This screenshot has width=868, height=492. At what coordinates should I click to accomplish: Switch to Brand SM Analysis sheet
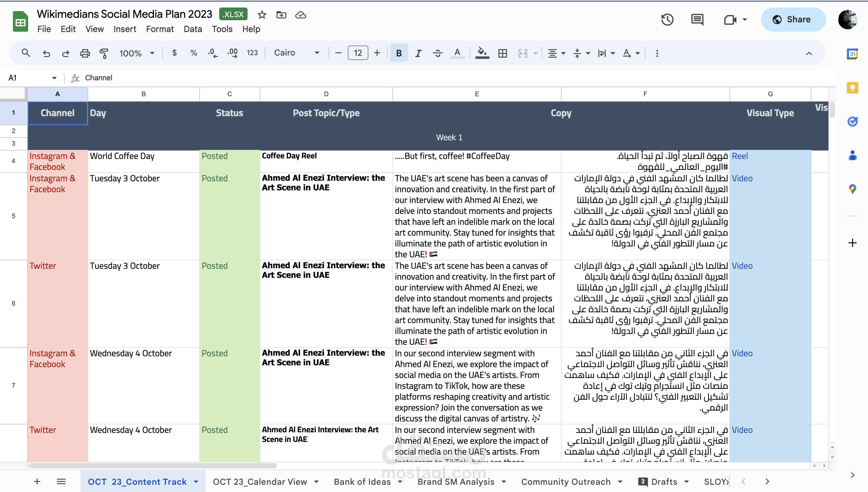point(456,481)
